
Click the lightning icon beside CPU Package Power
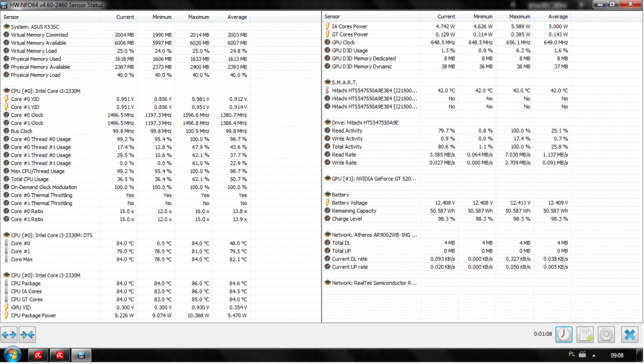click(x=6, y=316)
